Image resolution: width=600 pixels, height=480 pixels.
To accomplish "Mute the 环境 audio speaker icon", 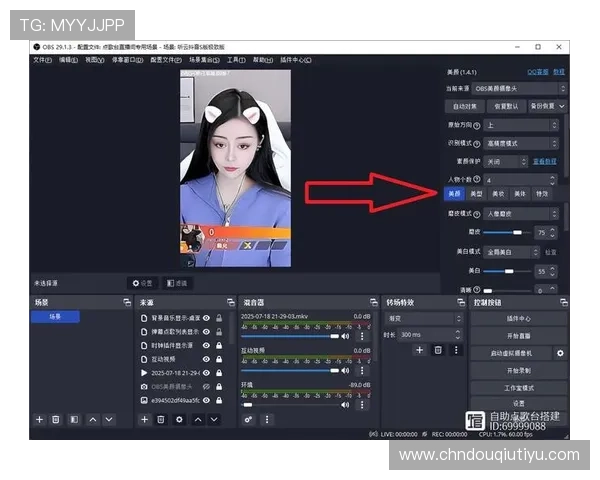I will pyautogui.click(x=345, y=405).
